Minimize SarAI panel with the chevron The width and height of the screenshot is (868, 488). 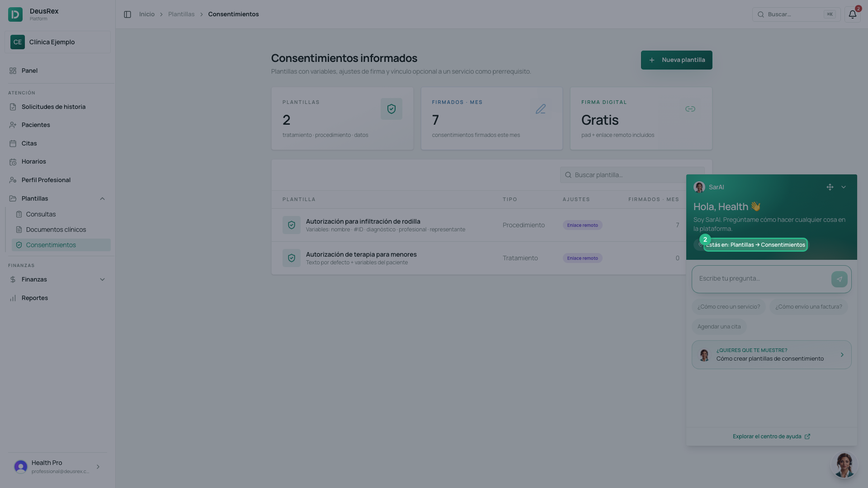click(x=844, y=187)
